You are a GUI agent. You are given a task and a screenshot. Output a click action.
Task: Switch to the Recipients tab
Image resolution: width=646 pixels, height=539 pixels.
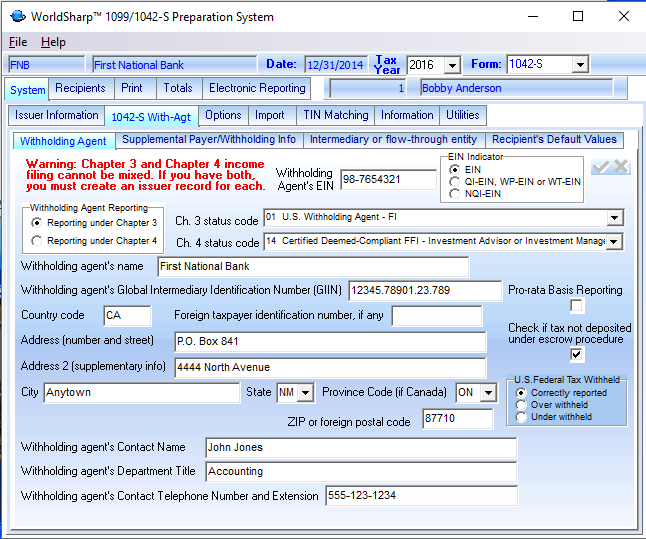80,88
